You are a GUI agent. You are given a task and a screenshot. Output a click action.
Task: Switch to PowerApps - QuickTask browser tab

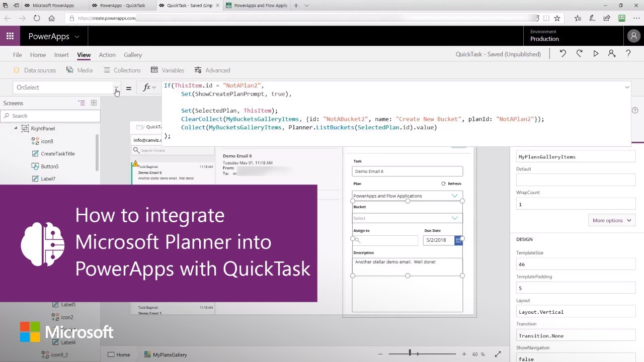(121, 6)
